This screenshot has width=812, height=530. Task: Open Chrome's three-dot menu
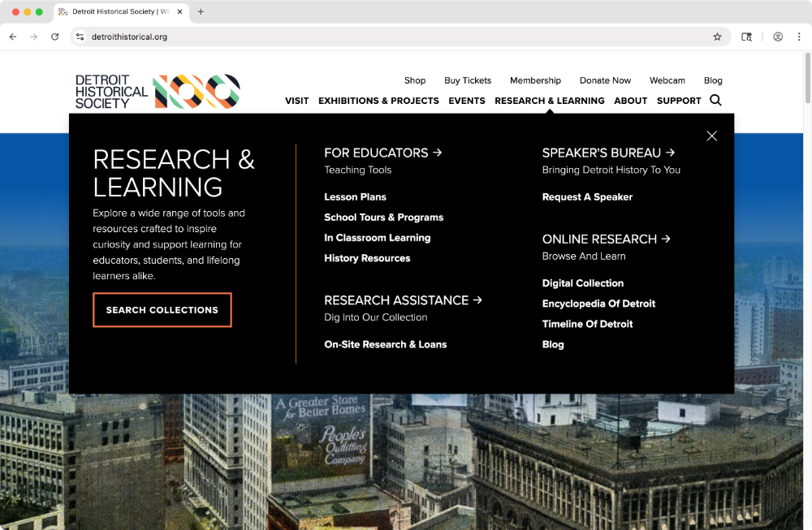(x=799, y=37)
